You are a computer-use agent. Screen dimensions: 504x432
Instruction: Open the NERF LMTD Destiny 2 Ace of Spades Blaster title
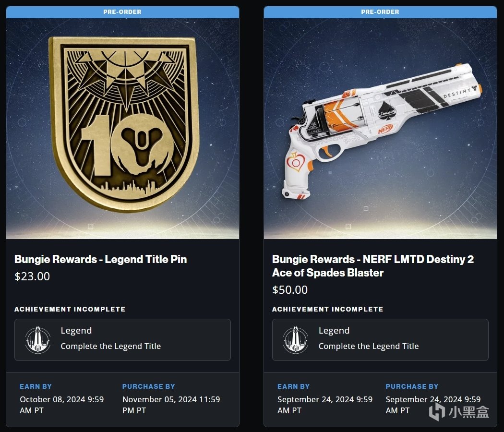[373, 266]
